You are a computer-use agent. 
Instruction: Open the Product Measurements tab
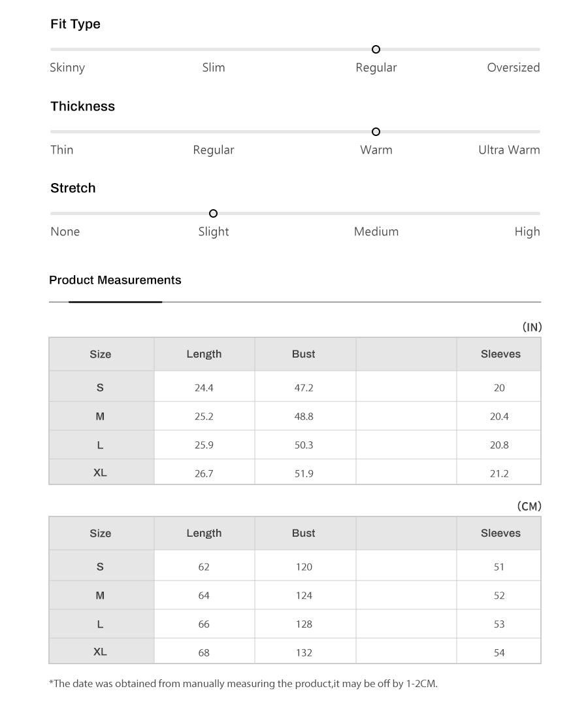[115, 280]
